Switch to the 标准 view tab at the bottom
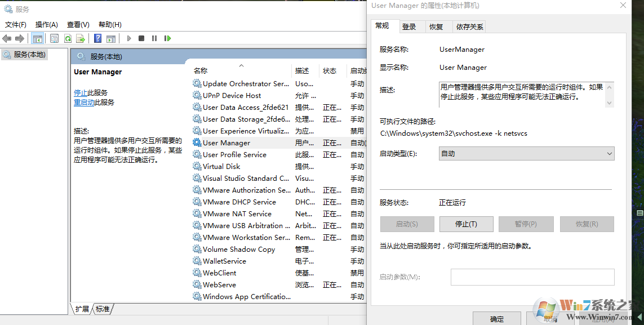Viewport: 644px width, 325px height. (x=103, y=309)
